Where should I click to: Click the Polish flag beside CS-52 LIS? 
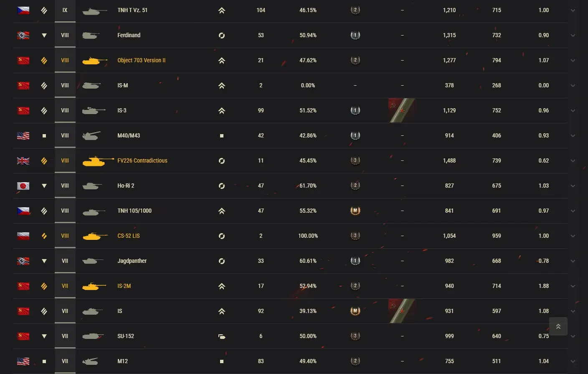coord(23,236)
